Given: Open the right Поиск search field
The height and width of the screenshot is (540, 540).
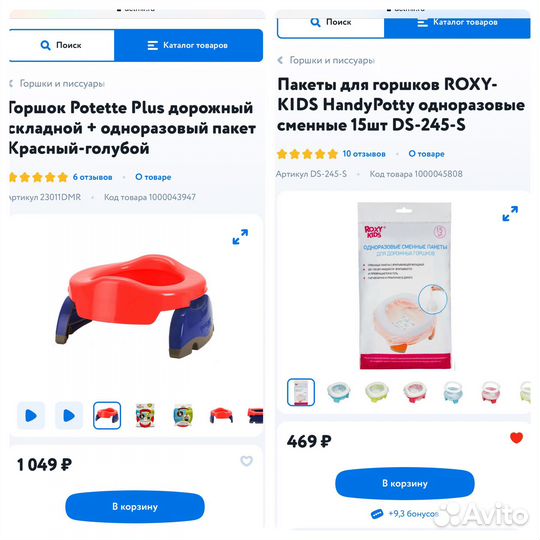Looking at the screenshot, I should click(331, 23).
